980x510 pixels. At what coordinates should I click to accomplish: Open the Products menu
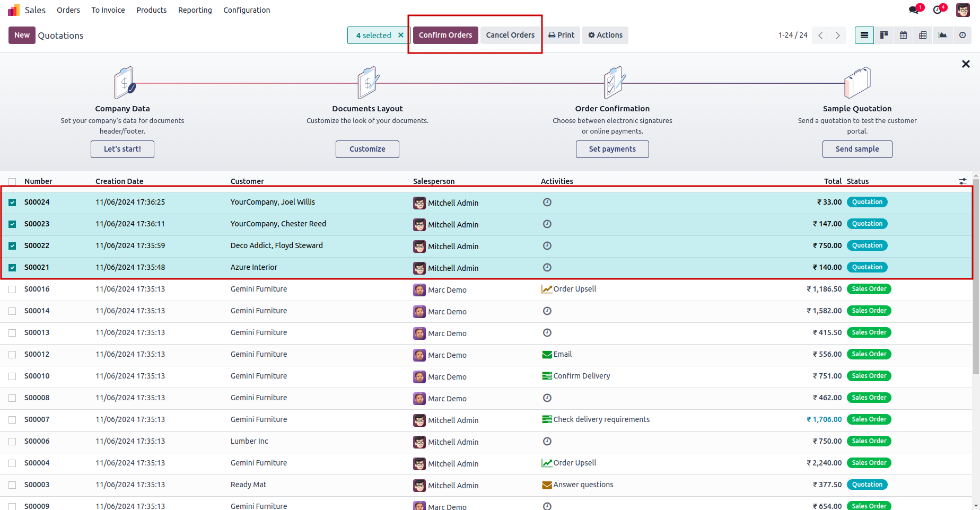(x=152, y=10)
